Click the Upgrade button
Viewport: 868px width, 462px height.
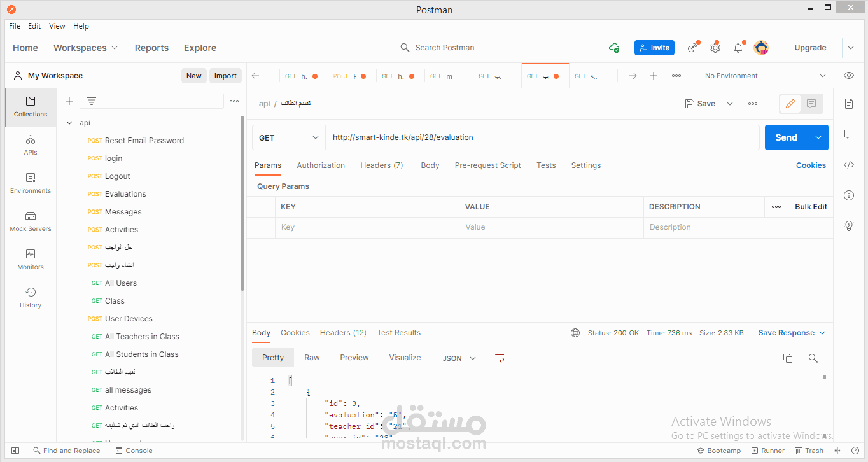point(810,48)
